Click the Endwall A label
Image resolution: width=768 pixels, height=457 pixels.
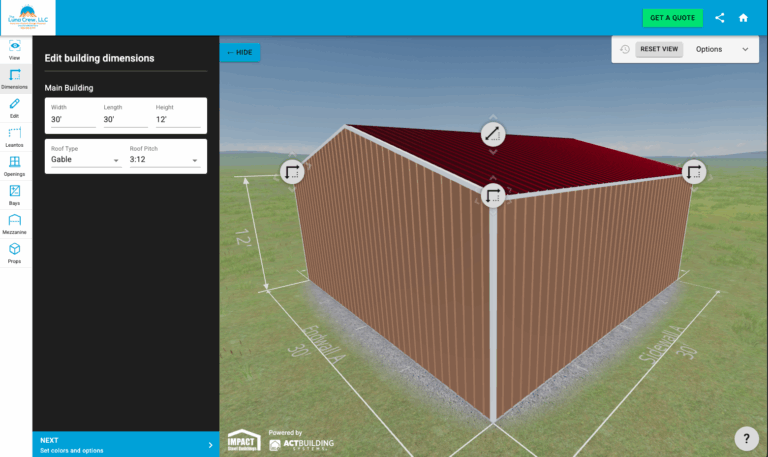click(x=324, y=344)
